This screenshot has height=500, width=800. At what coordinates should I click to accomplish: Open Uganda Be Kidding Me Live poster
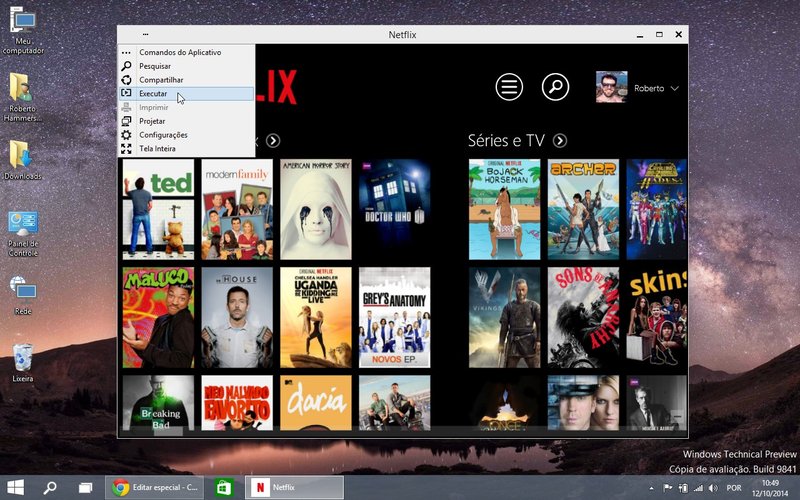(x=316, y=317)
